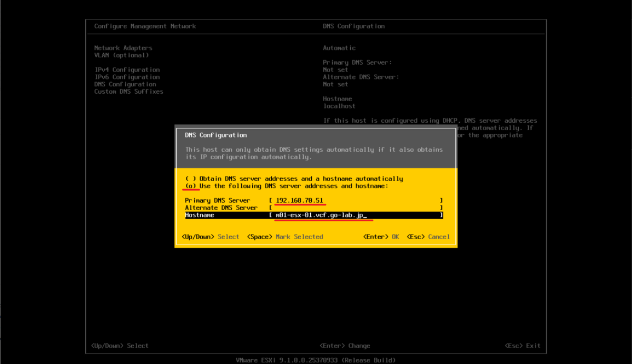
Task: Click <Up/Down> Select hint in dialog
Action: (x=211, y=237)
